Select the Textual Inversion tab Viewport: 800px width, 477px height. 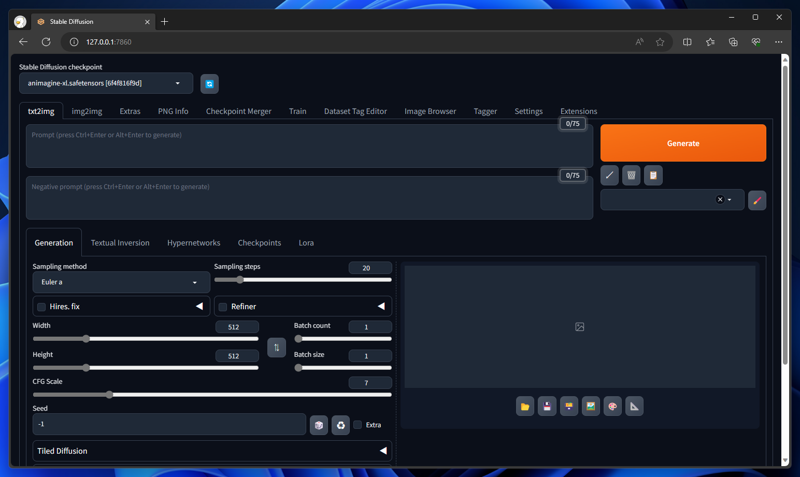coord(120,243)
